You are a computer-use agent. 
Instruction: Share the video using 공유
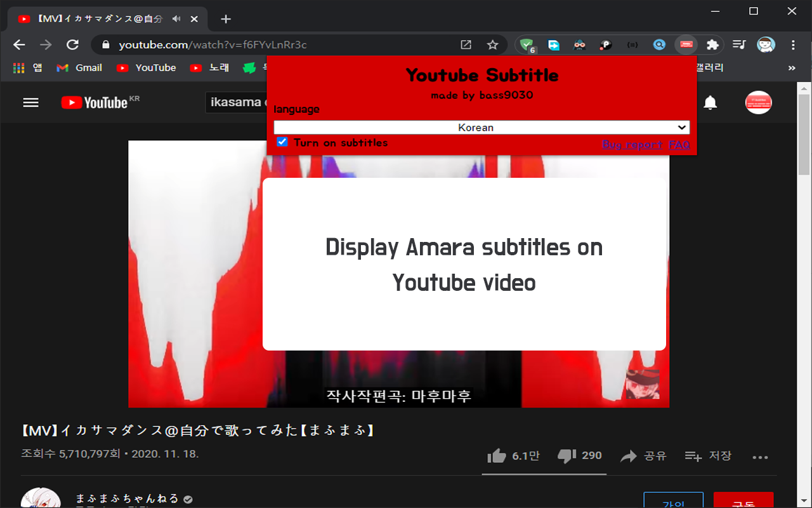coord(643,455)
